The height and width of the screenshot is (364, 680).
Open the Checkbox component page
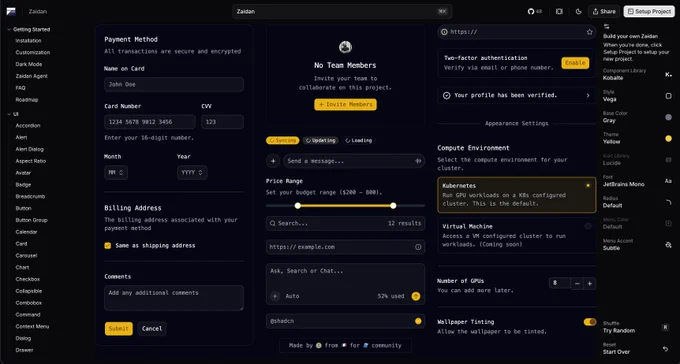(28, 279)
